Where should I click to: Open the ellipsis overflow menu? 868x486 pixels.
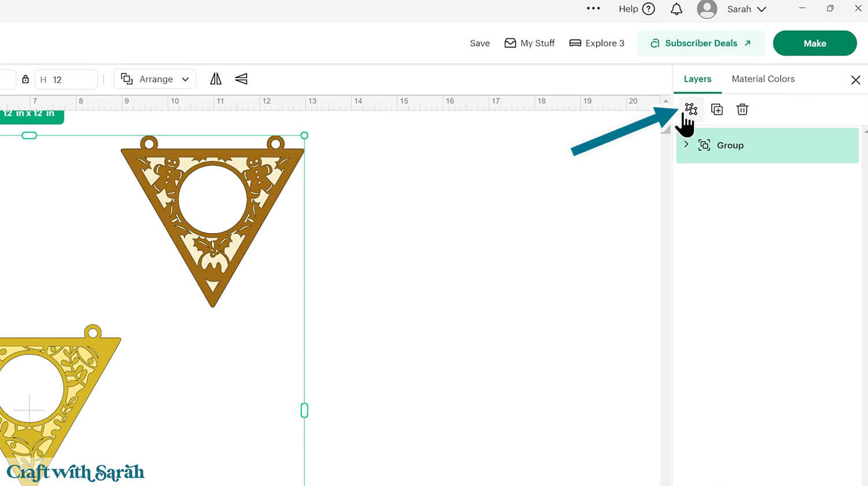tap(593, 8)
